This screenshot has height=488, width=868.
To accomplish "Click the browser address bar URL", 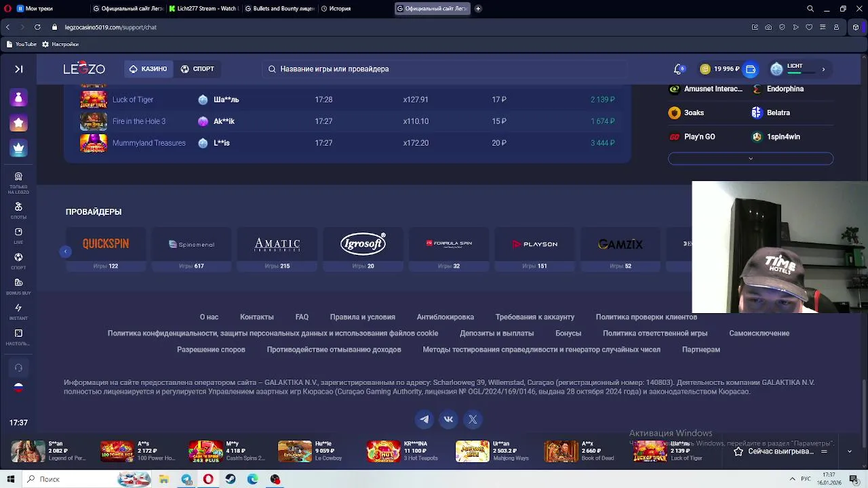I will [x=111, y=27].
